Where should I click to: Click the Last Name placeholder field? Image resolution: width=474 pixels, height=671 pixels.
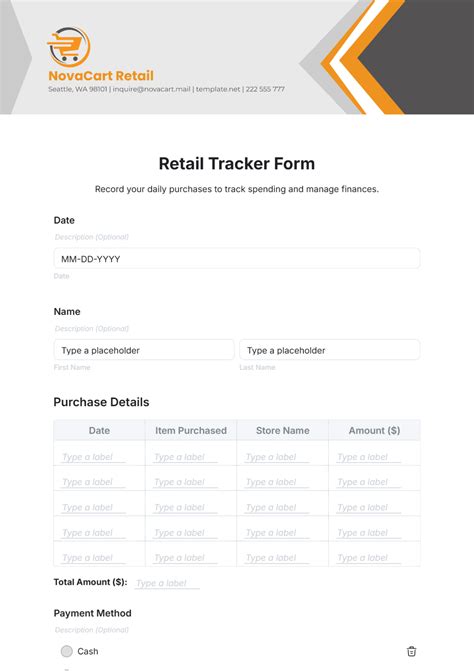(x=329, y=350)
